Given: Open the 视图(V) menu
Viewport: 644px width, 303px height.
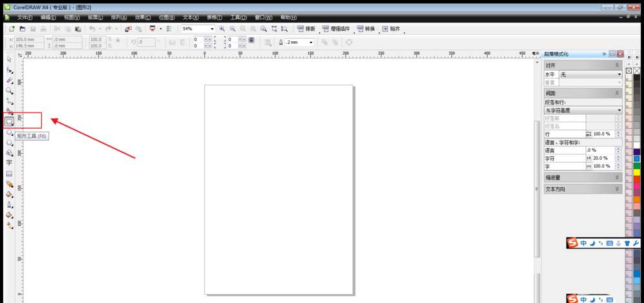Looking at the screenshot, I should coord(72,17).
